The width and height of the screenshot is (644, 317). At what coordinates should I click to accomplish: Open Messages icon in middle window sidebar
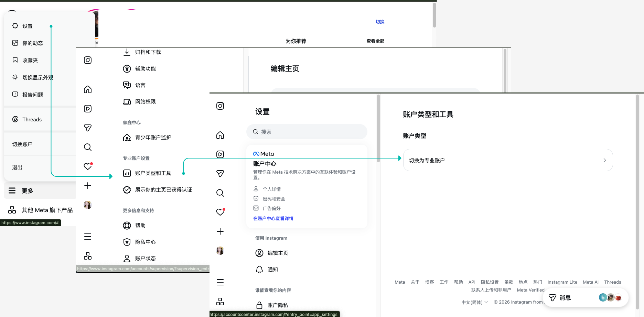click(x=88, y=128)
